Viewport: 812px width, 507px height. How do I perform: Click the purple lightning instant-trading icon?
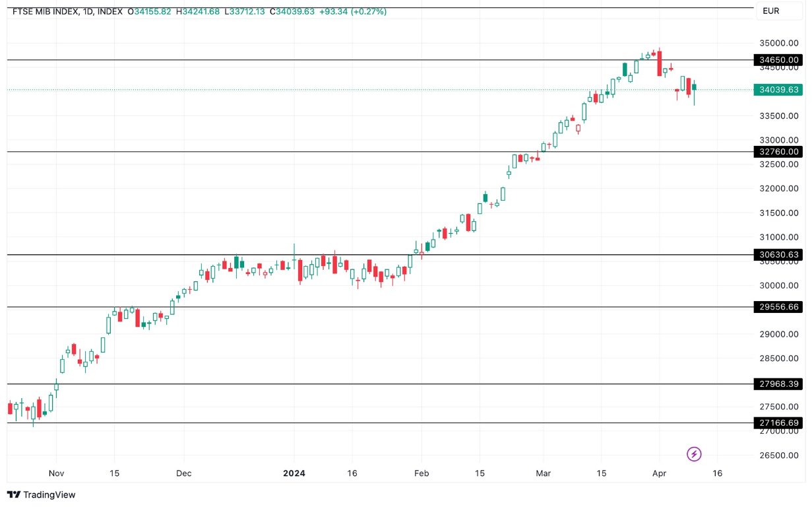(694, 454)
